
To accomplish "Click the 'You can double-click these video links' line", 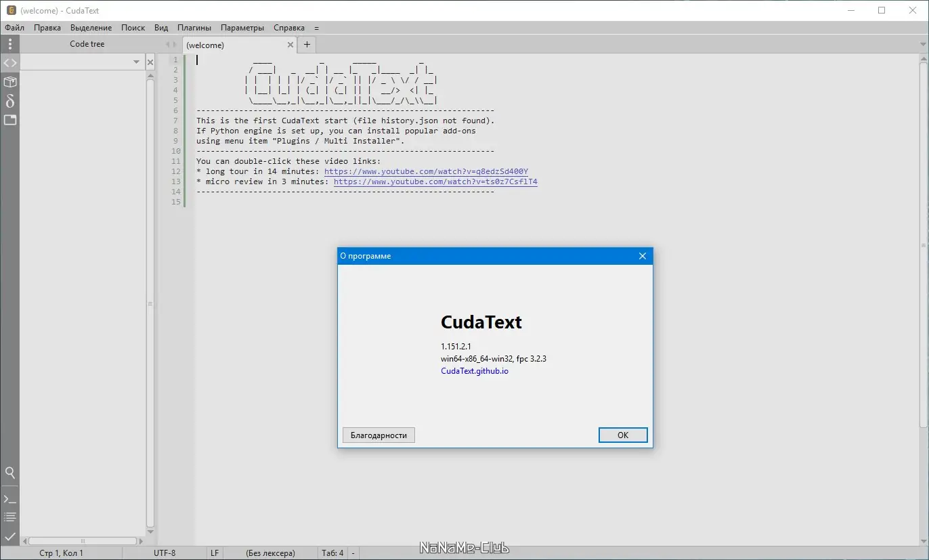I will [288, 161].
